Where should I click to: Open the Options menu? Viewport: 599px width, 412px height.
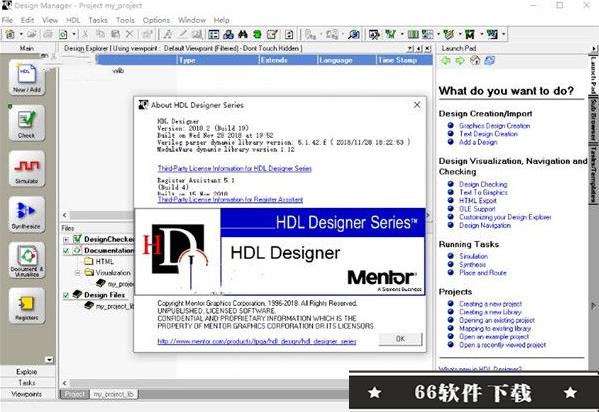click(156, 20)
